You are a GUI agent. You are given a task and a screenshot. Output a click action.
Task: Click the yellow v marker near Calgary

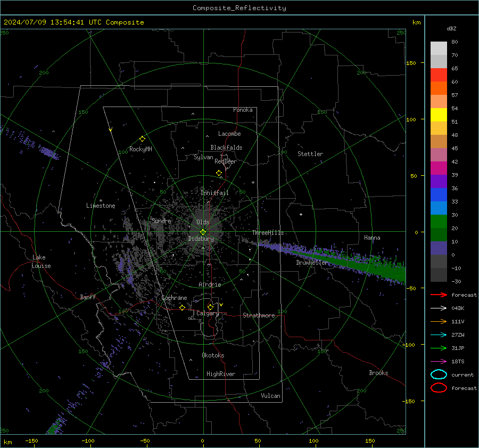click(221, 305)
